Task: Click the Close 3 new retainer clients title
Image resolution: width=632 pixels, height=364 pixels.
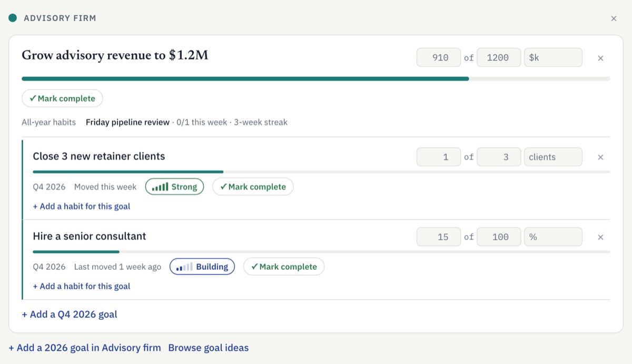Action: (x=99, y=156)
